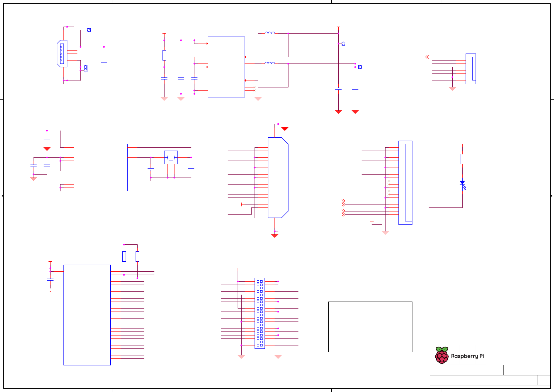
Task: Click the 40-pin dual-row header connector
Action: coord(260,313)
